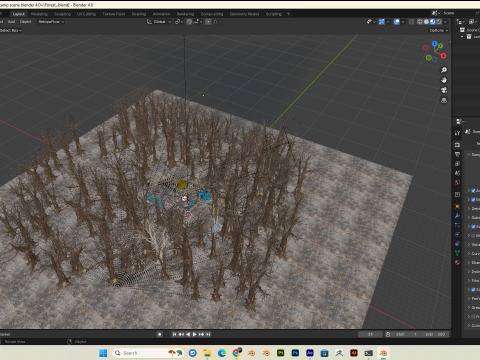Switch to the Shading workspace tab
480x360 pixels.
(139, 14)
